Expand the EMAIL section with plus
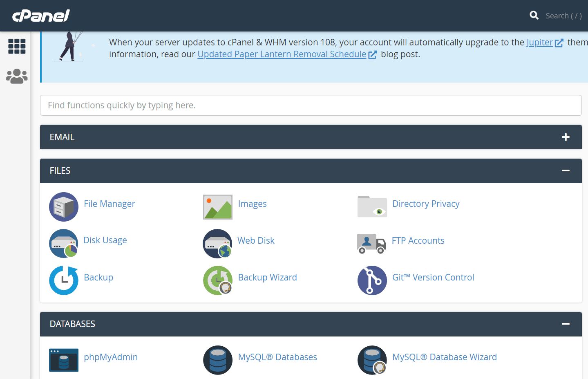Screen dimensions: 588x379 pyautogui.click(x=566, y=137)
